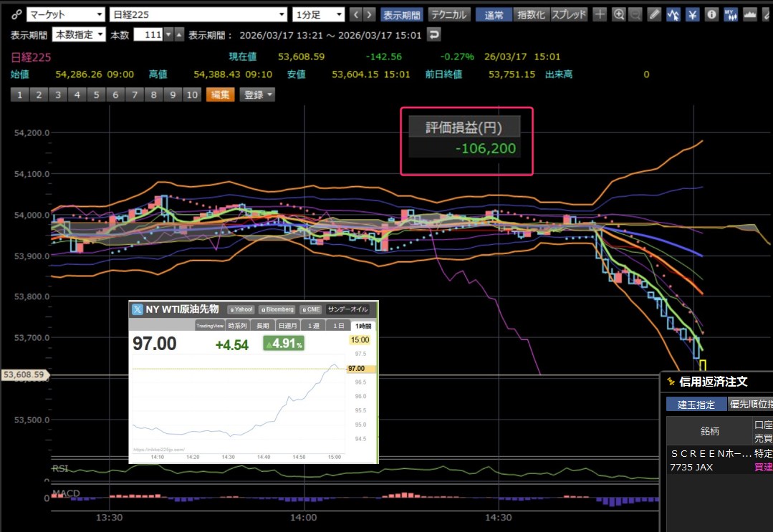
Task: Click the yen symbol toolbar icon
Action: (x=692, y=14)
